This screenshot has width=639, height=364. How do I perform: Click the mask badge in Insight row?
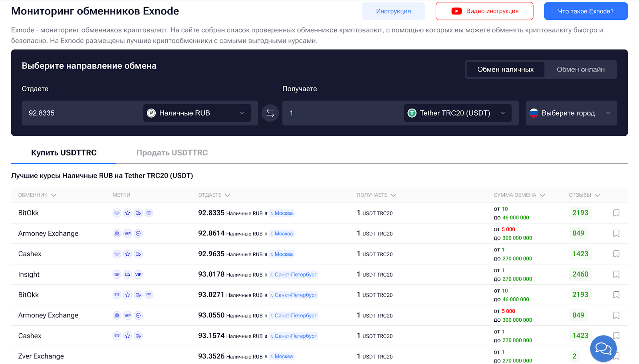[117, 275]
